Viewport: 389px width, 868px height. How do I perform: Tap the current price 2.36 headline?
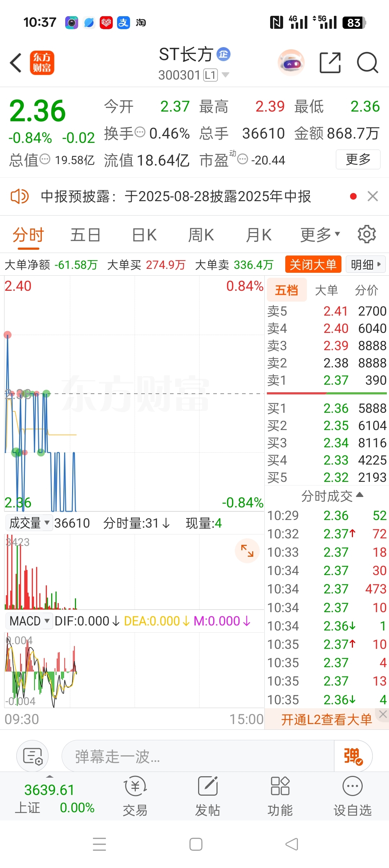tap(37, 110)
